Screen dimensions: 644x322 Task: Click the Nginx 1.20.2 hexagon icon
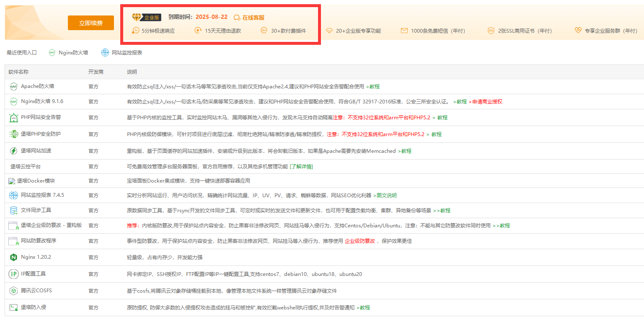(13, 257)
